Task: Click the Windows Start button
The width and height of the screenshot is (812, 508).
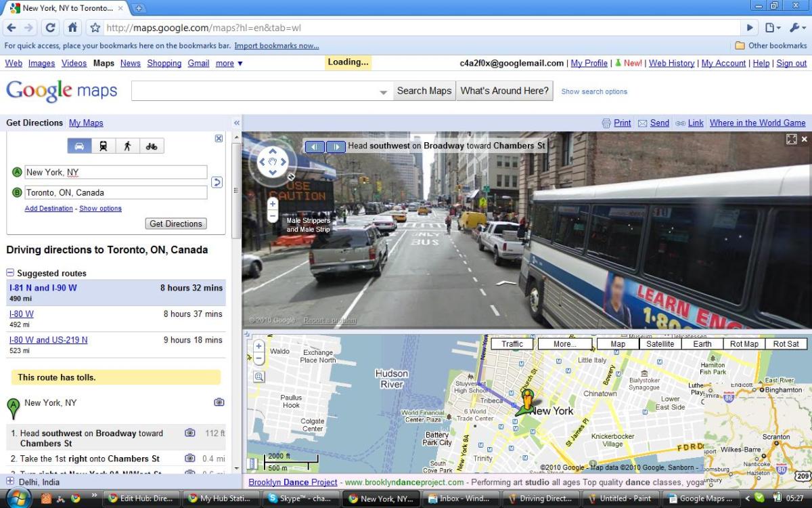Action: tap(18, 498)
